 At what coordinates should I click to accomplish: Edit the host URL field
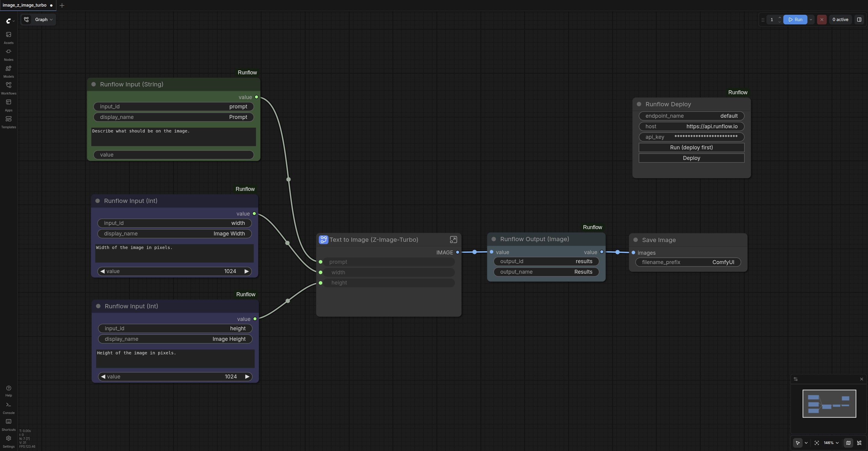(x=691, y=126)
